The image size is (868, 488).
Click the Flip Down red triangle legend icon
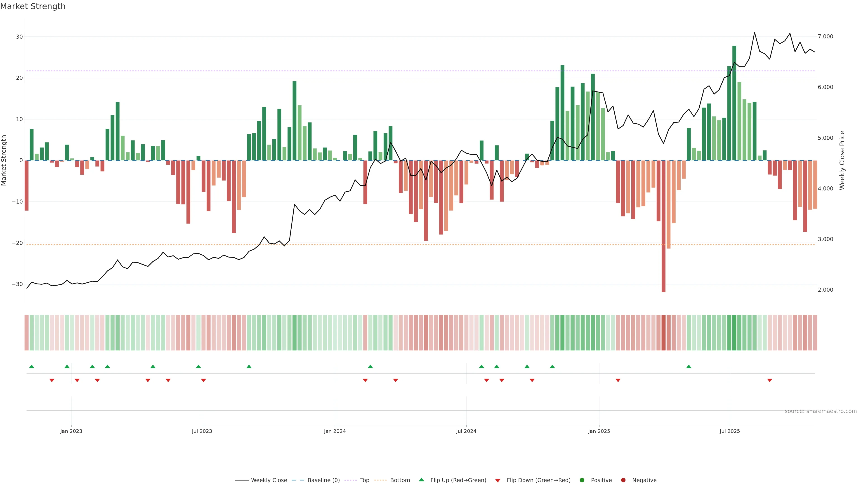[x=498, y=481]
